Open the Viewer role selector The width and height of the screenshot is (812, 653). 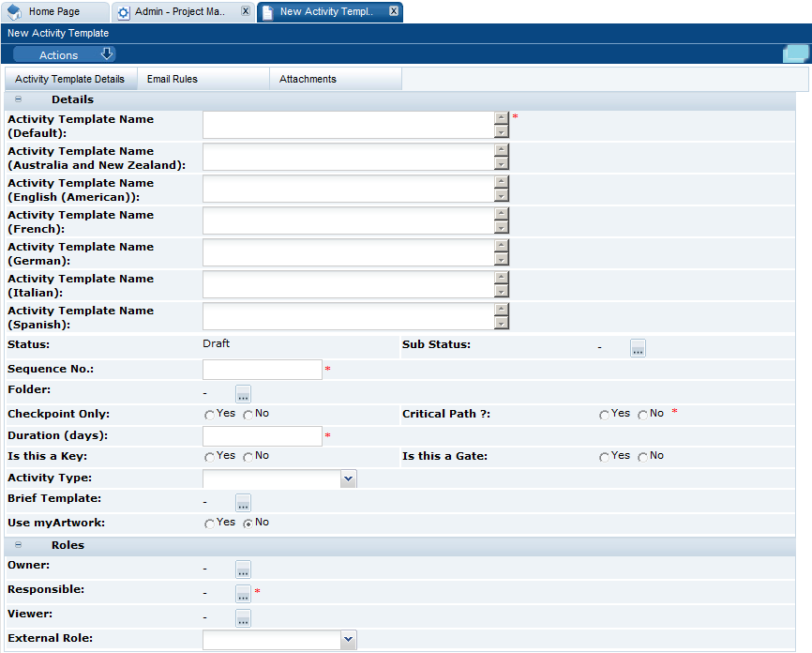[x=243, y=618]
